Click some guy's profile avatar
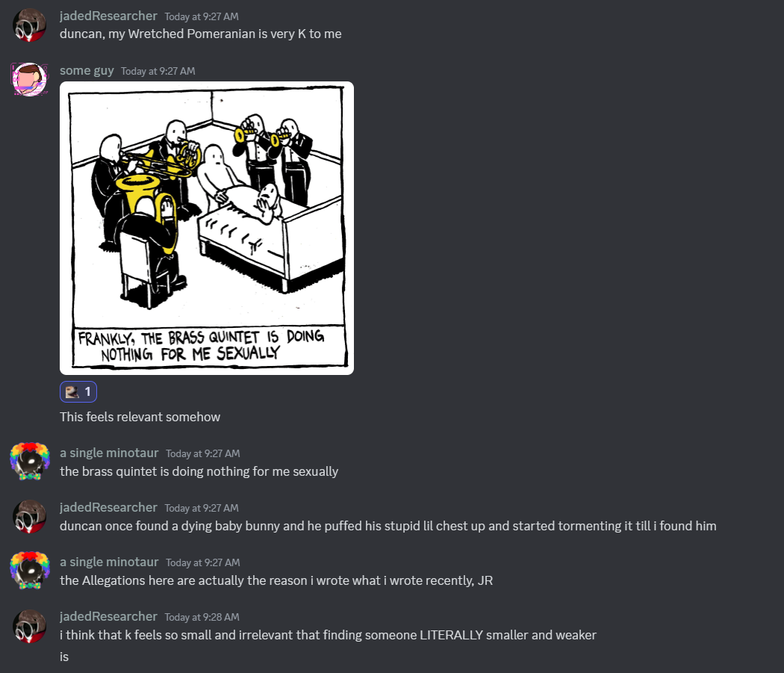 (x=30, y=80)
